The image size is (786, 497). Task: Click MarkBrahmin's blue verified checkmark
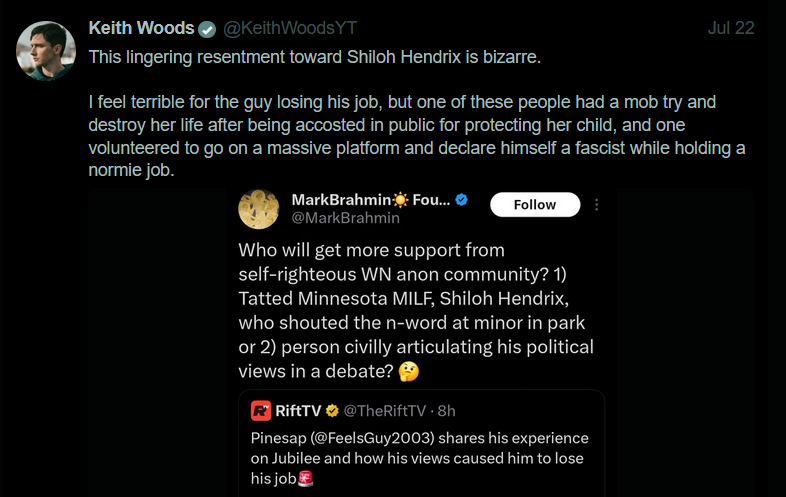click(462, 200)
